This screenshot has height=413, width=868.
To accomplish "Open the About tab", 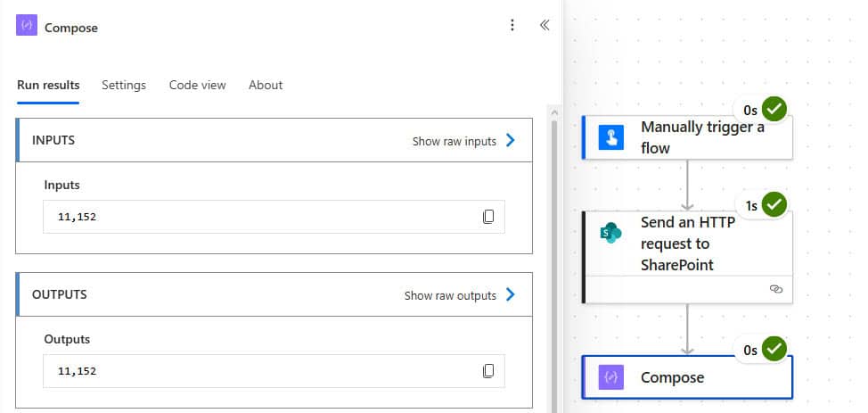I will [x=266, y=86].
